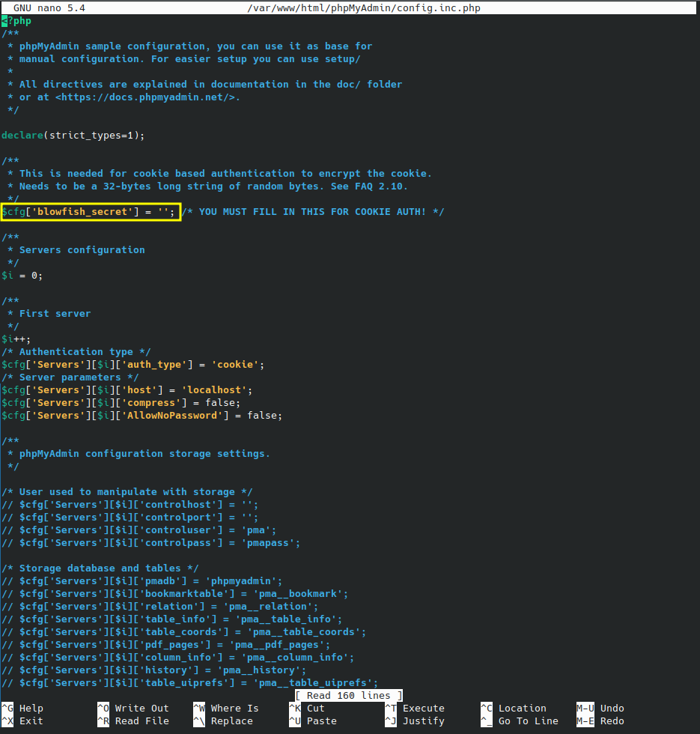Place cursor on the <?php opening tag

[16, 21]
